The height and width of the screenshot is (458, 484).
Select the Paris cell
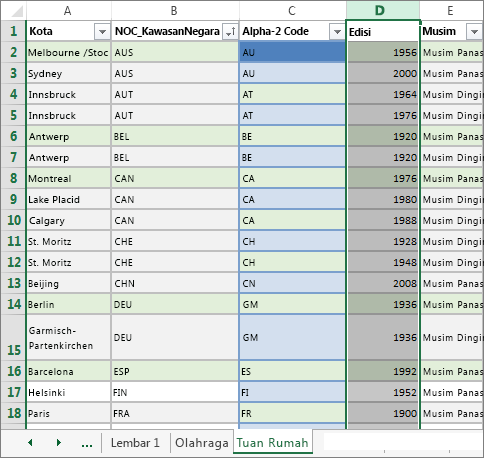68,413
